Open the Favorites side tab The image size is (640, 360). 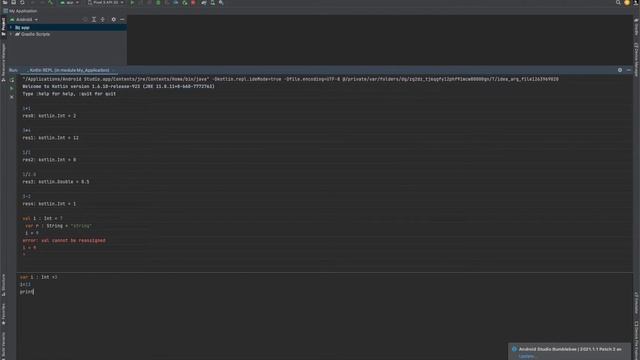pyautogui.click(x=3, y=314)
